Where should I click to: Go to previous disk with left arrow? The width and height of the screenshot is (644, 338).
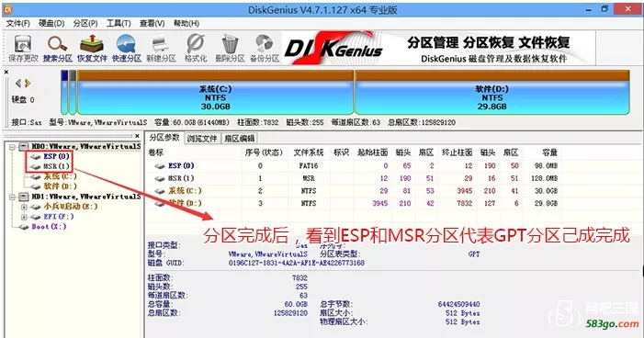[18, 84]
